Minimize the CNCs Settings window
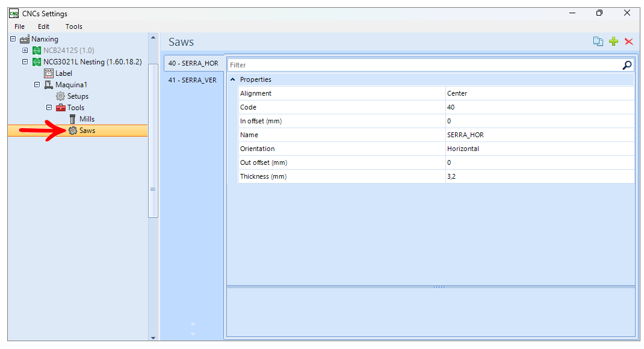The width and height of the screenshot is (644, 349). (x=572, y=13)
